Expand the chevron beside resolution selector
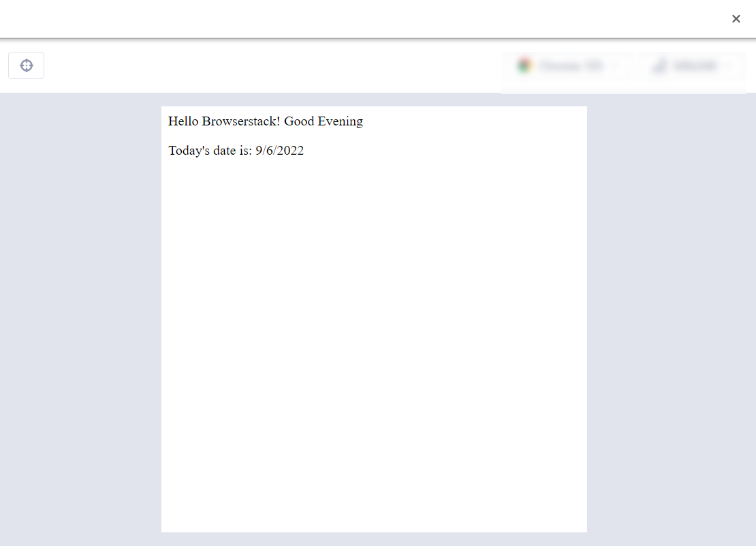Image resolution: width=756 pixels, height=546 pixels. 728,66
